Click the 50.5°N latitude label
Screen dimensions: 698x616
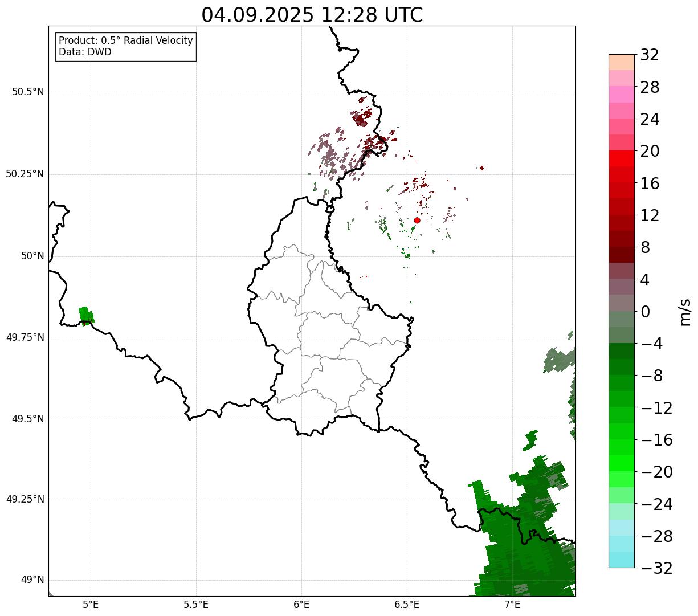pos(28,92)
